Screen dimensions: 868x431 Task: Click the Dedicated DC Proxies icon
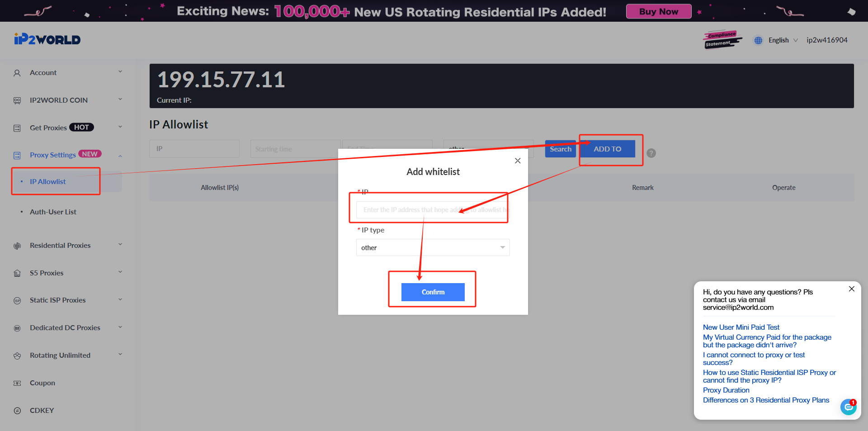[x=17, y=328]
